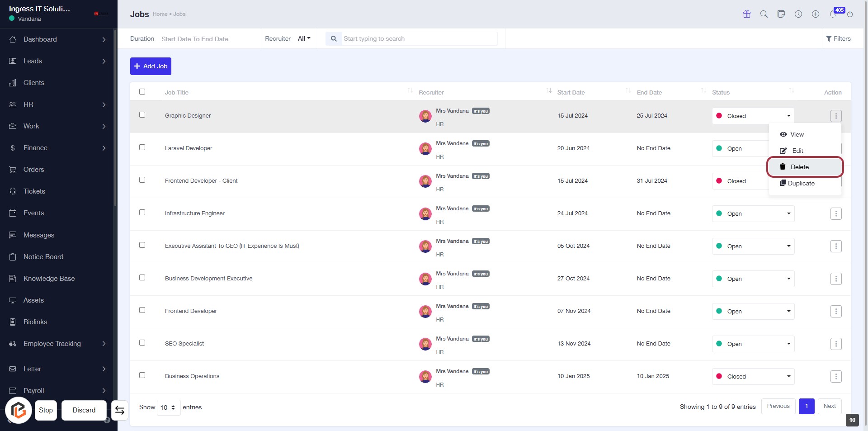Click the gift icon in top header

pos(747,14)
